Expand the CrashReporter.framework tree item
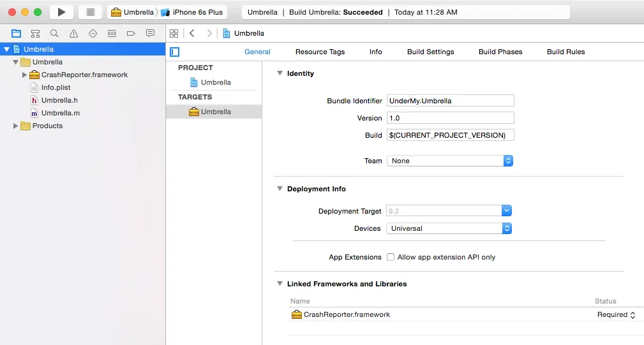 tap(25, 75)
